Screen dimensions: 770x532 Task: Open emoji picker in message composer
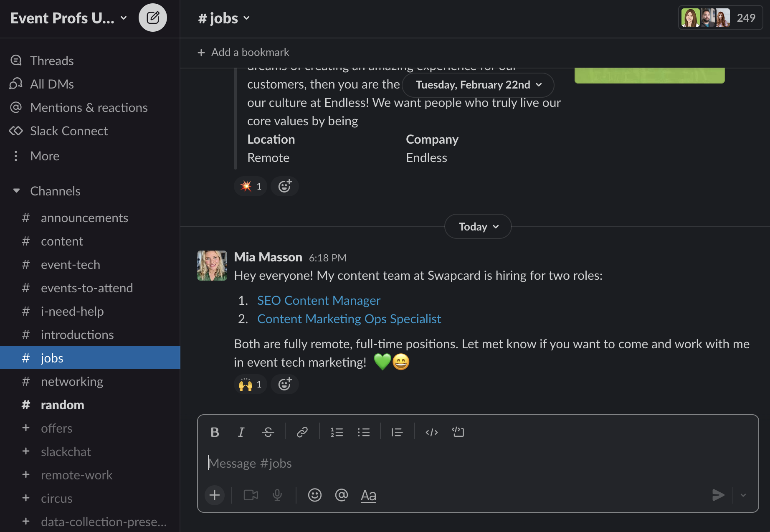(314, 495)
